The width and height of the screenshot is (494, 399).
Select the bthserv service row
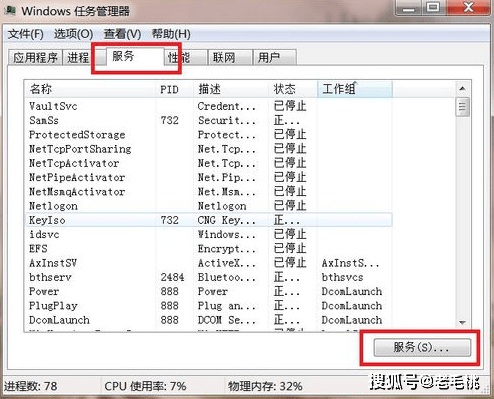[209, 277]
